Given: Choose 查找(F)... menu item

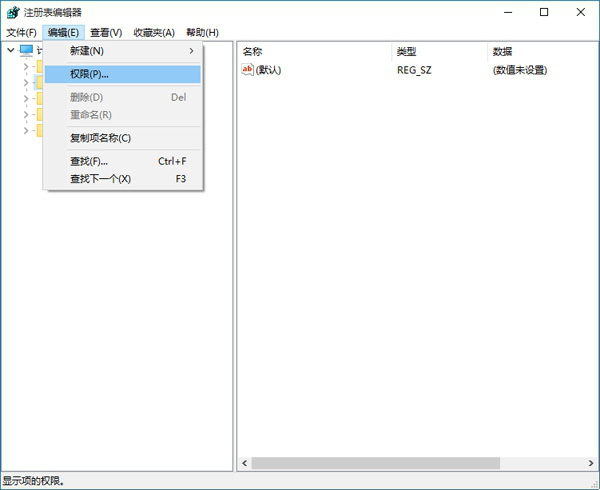Looking at the screenshot, I should (x=122, y=161).
